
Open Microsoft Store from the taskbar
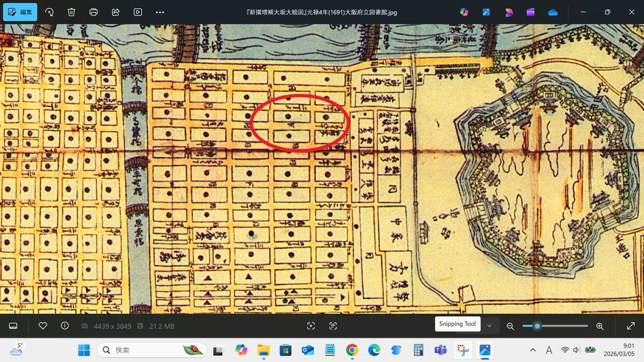click(286, 350)
